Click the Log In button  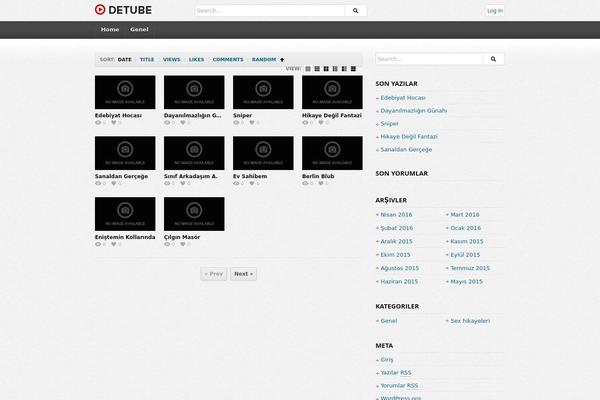(495, 11)
